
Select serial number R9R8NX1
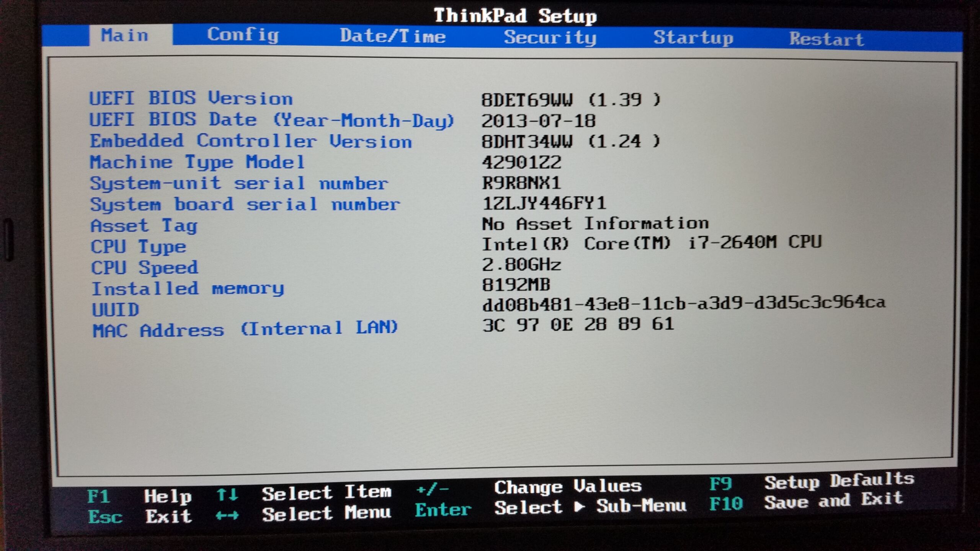pyautogui.click(x=521, y=183)
